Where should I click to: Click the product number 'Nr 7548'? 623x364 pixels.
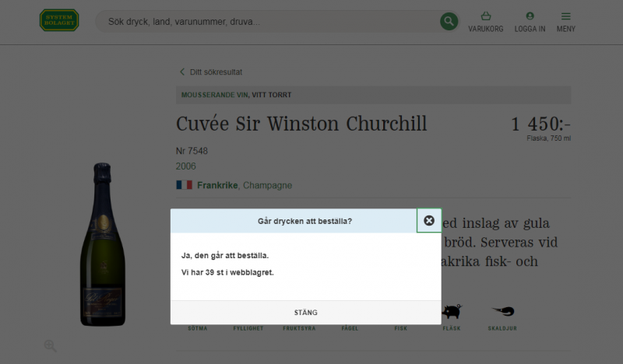pos(192,151)
